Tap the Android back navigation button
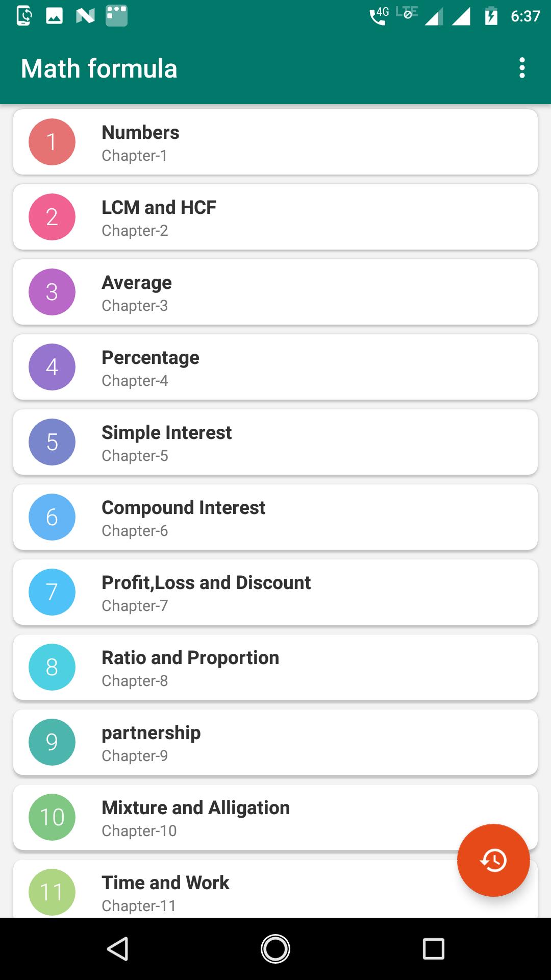Screen dimensions: 551x980 pyautogui.click(x=118, y=949)
